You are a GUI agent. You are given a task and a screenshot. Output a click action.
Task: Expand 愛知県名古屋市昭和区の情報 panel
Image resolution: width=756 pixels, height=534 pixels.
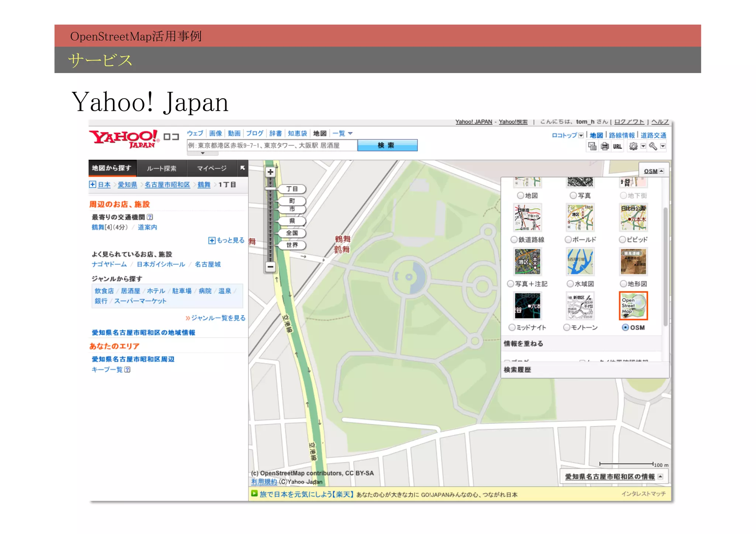661,476
